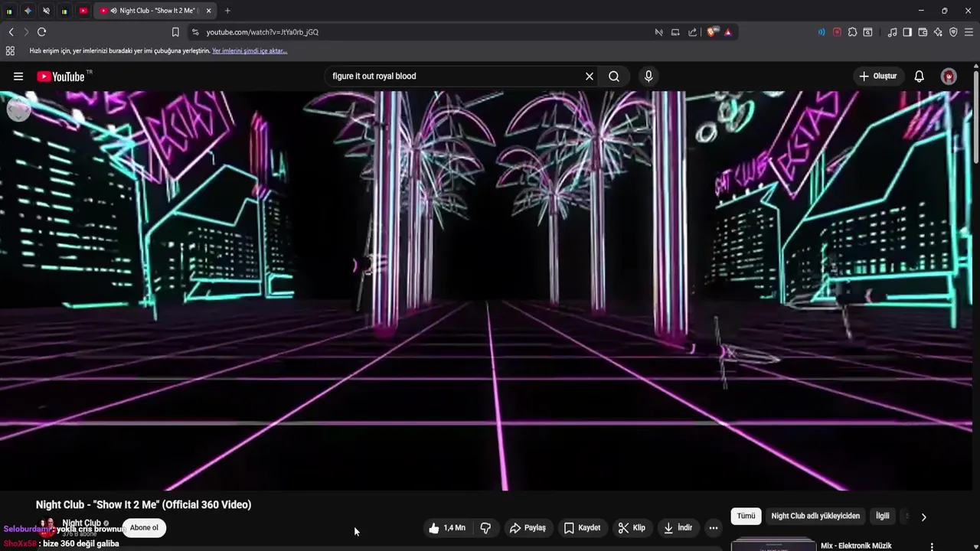Go back with browser back arrow
Image resolution: width=980 pixels, height=551 pixels.
[x=11, y=32]
